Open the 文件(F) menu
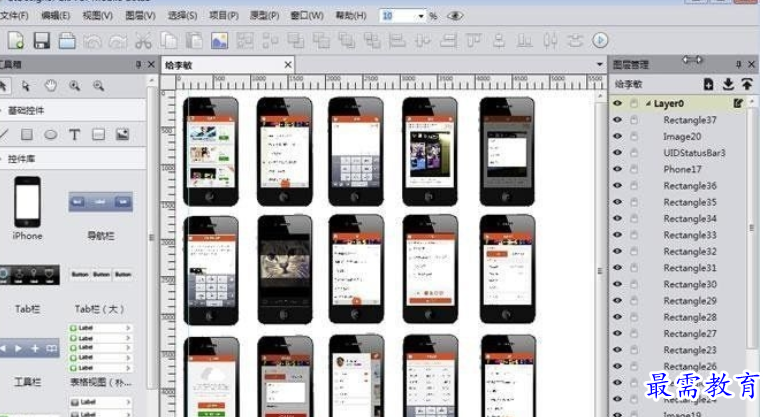 pos(14,16)
